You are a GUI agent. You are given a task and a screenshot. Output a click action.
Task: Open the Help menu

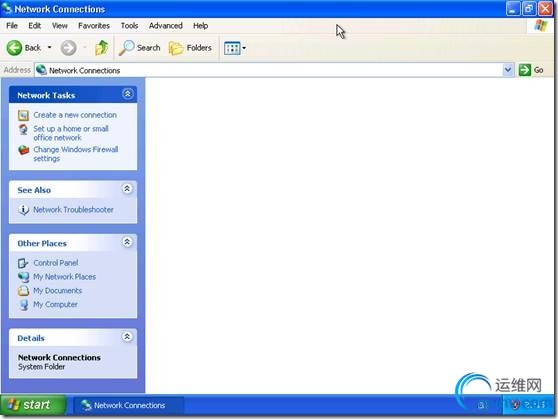[200, 26]
